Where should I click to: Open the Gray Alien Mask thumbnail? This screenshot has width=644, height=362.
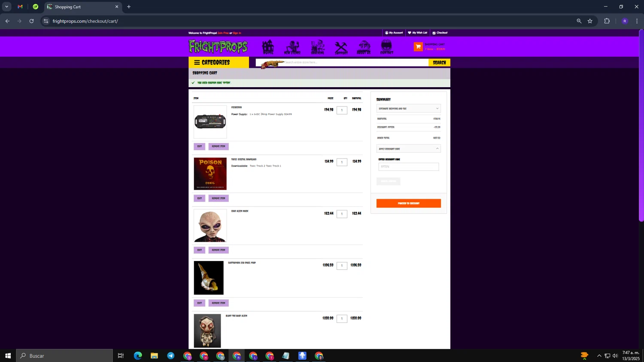pyautogui.click(x=210, y=225)
